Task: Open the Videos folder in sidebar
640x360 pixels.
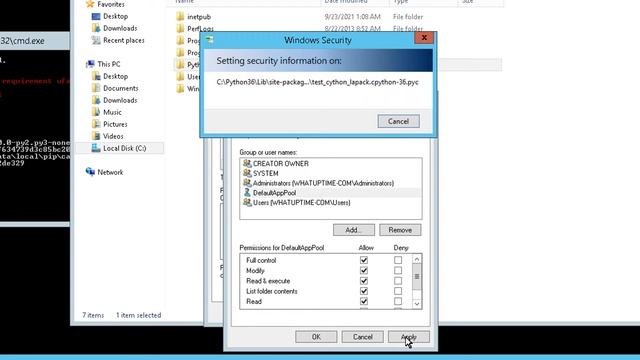Action: point(113,136)
